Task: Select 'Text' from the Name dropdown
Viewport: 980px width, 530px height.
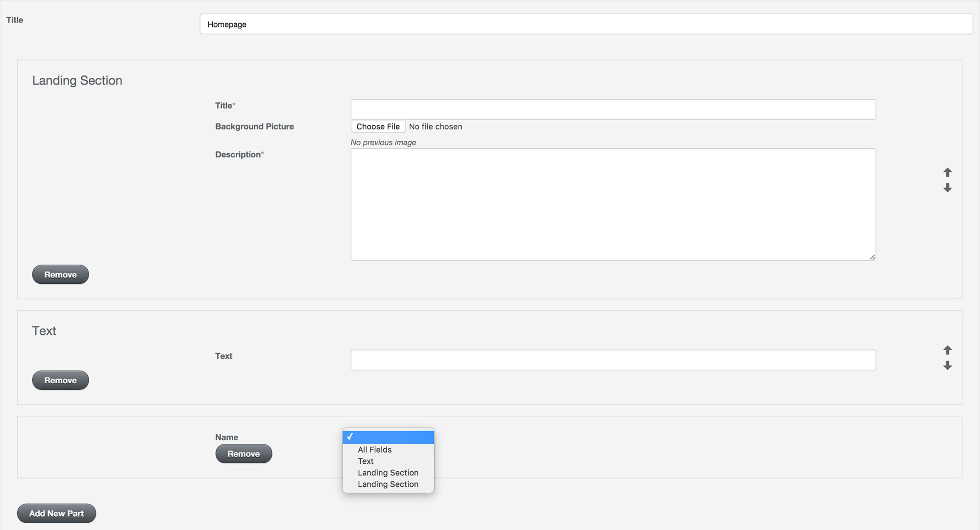Action: pos(365,461)
